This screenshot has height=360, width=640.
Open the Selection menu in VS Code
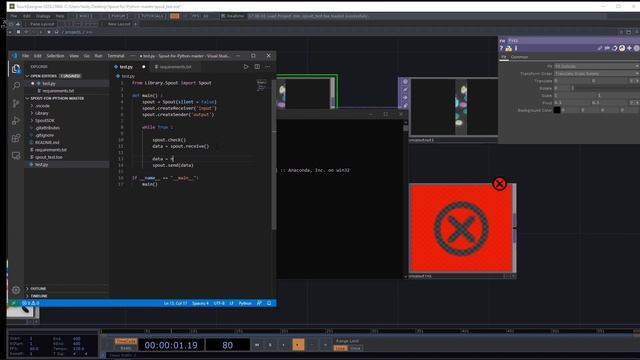point(55,56)
